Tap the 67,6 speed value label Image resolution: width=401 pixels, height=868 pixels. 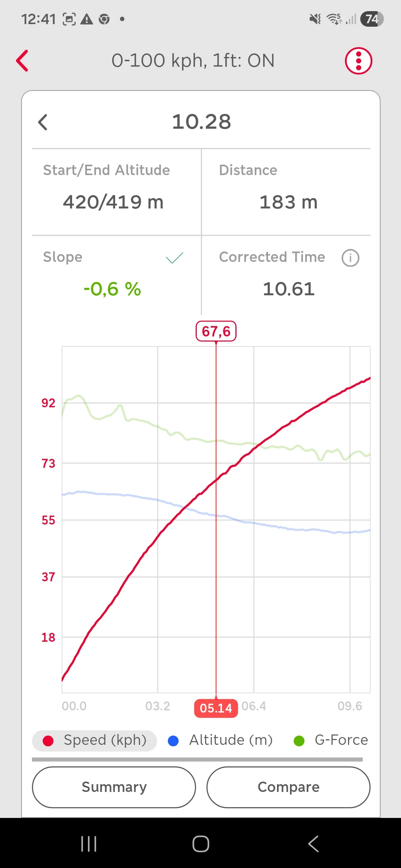tap(216, 331)
